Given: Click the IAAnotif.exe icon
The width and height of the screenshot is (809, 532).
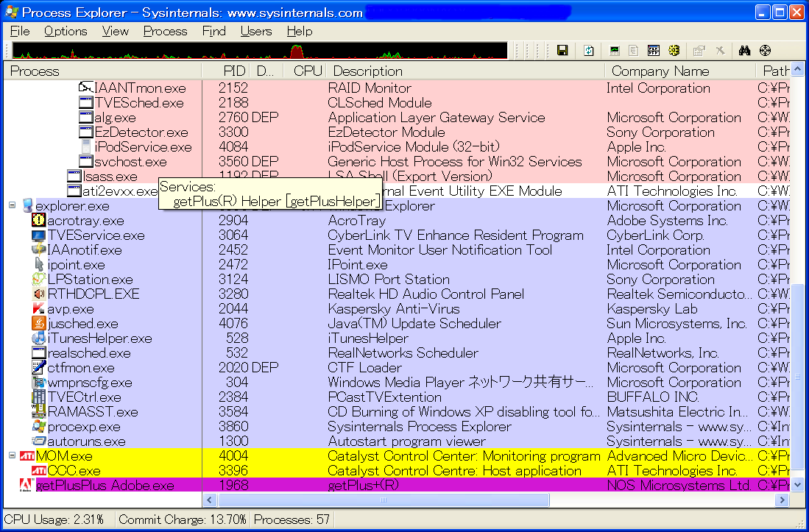Looking at the screenshot, I should (x=39, y=250).
